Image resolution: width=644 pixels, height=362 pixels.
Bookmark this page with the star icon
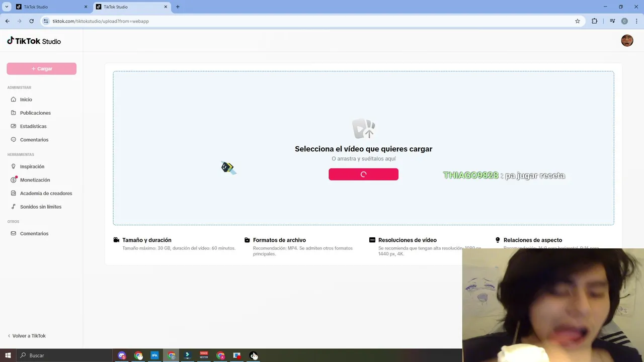pyautogui.click(x=578, y=21)
